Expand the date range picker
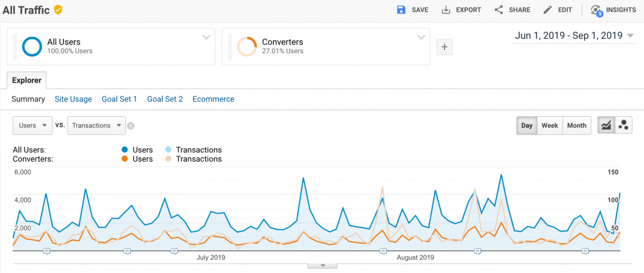 (x=575, y=36)
